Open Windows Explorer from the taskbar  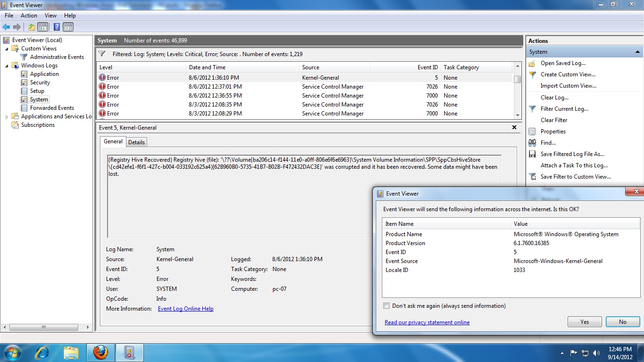tap(71, 352)
